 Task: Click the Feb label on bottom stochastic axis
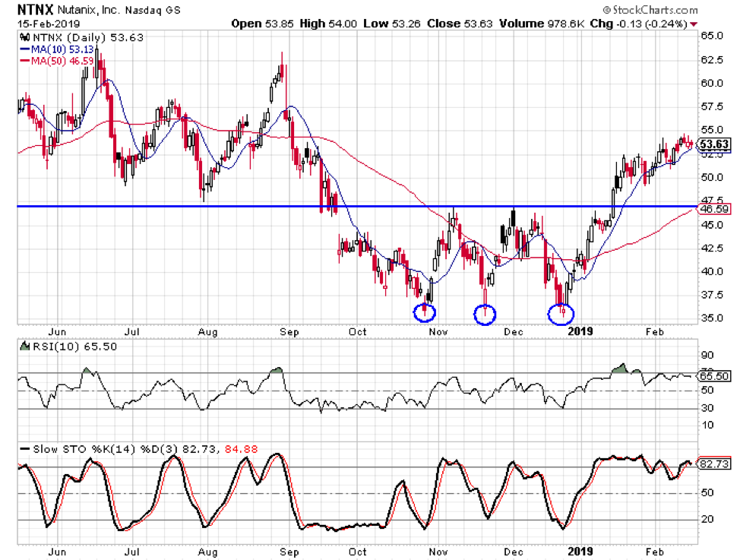click(x=655, y=552)
